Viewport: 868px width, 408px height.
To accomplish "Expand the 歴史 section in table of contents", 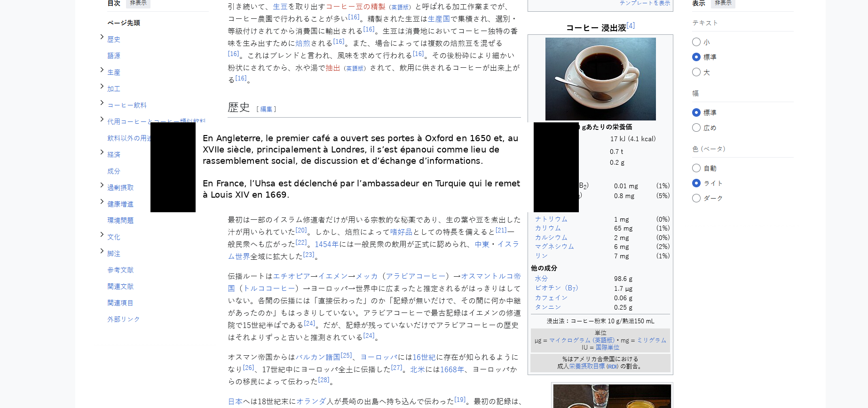I will pyautogui.click(x=102, y=37).
